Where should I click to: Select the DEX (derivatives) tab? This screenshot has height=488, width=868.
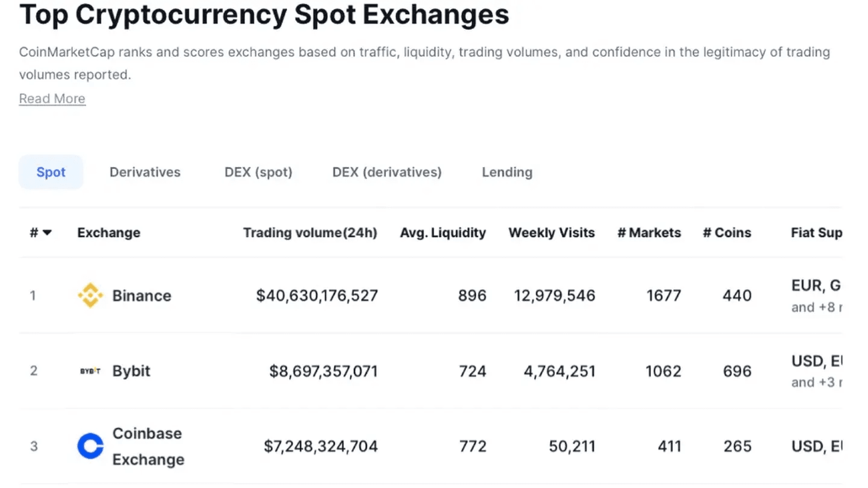pos(386,172)
